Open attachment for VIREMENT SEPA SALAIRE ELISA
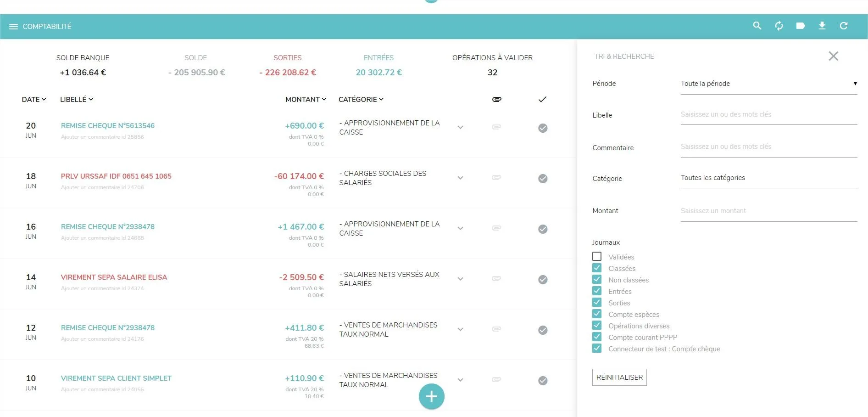Viewport: 868px width, 417px height. point(496,278)
